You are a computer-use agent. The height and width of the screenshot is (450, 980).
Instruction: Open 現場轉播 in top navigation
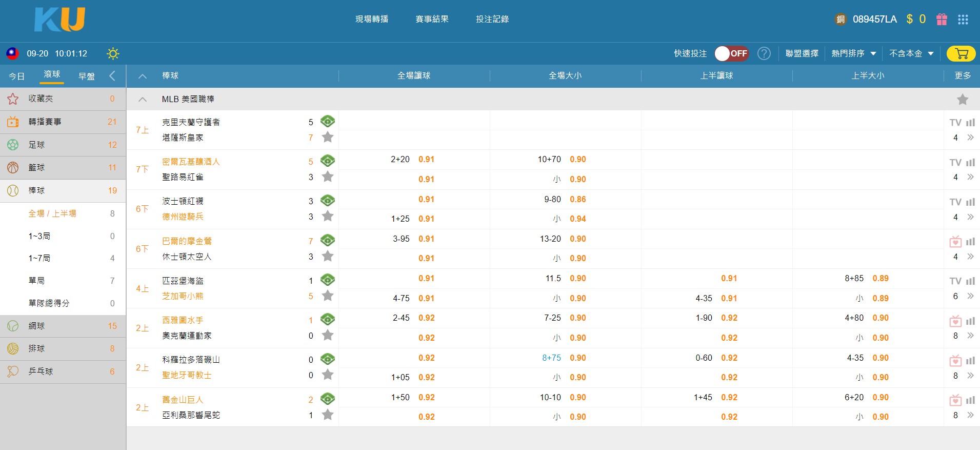click(x=372, y=19)
